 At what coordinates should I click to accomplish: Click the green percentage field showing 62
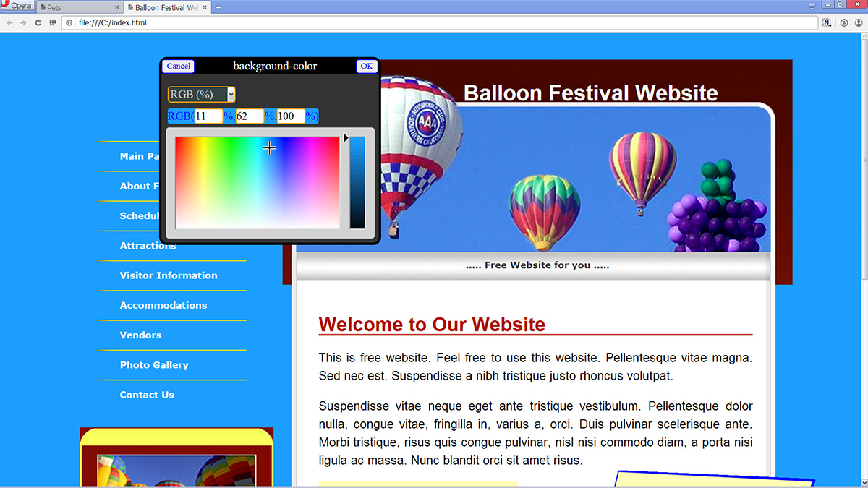[x=250, y=116]
